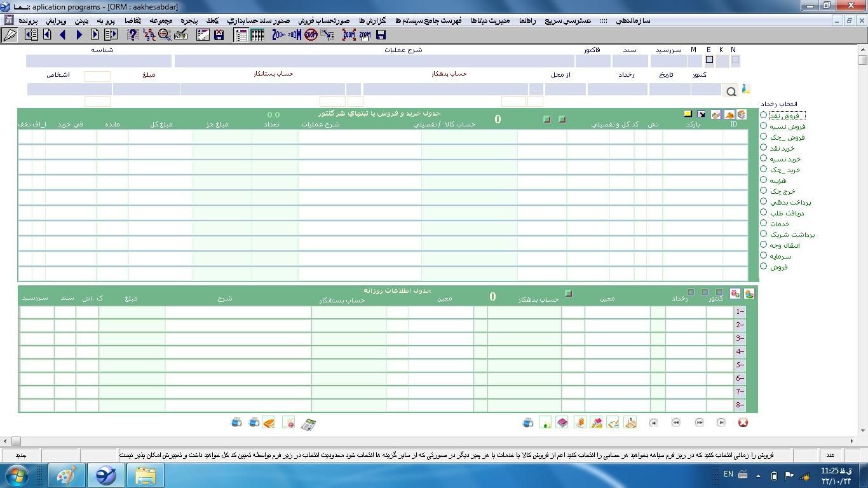868x488 pixels.
Task: Click the leftmost printer icon at bottom
Action: pos(236,423)
